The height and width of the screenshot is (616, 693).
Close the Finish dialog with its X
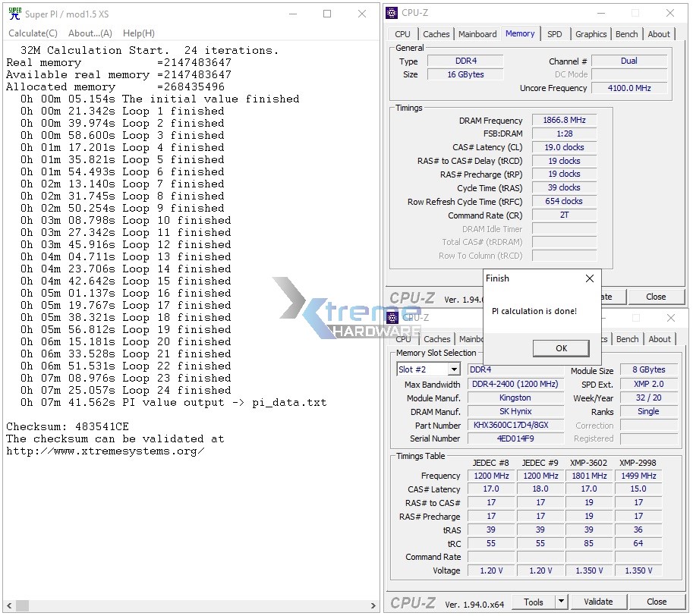pos(590,278)
